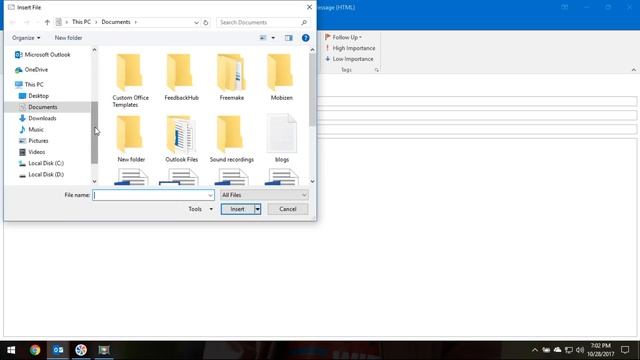Expand the address bar history dropdown
640x360 pixels.
pos(196,22)
